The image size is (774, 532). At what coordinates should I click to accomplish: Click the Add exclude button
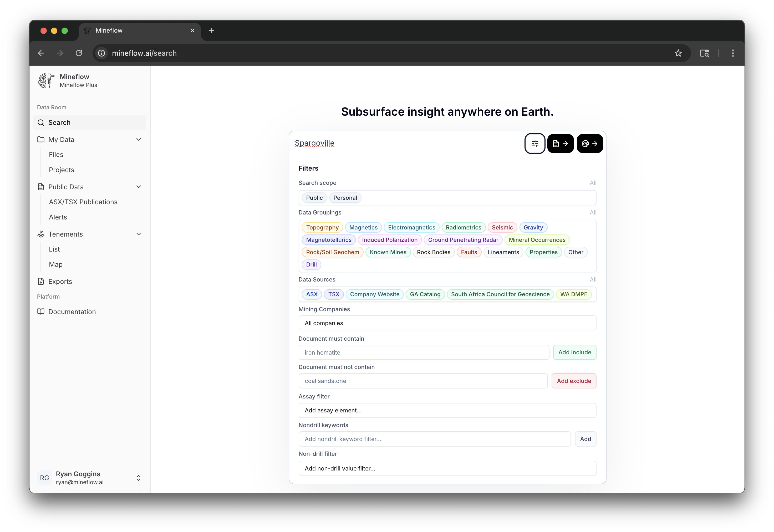coord(573,381)
